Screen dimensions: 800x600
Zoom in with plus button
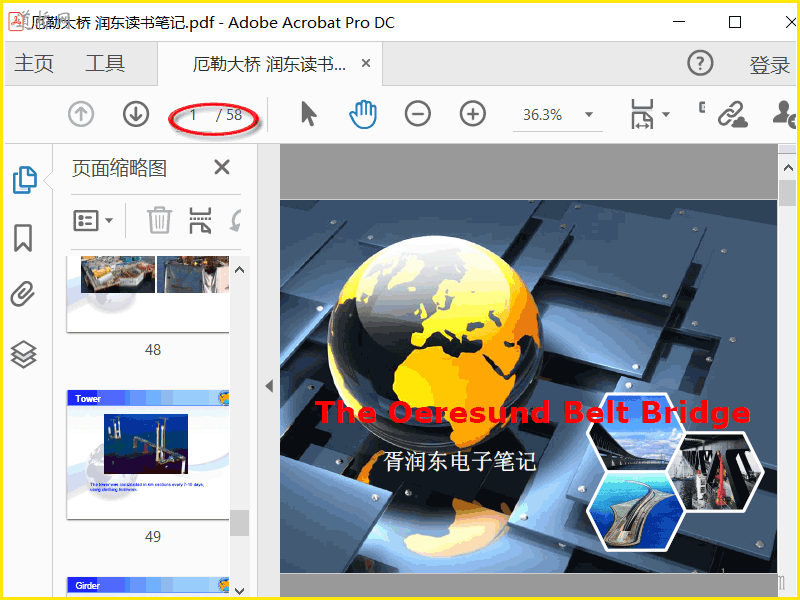(472, 114)
